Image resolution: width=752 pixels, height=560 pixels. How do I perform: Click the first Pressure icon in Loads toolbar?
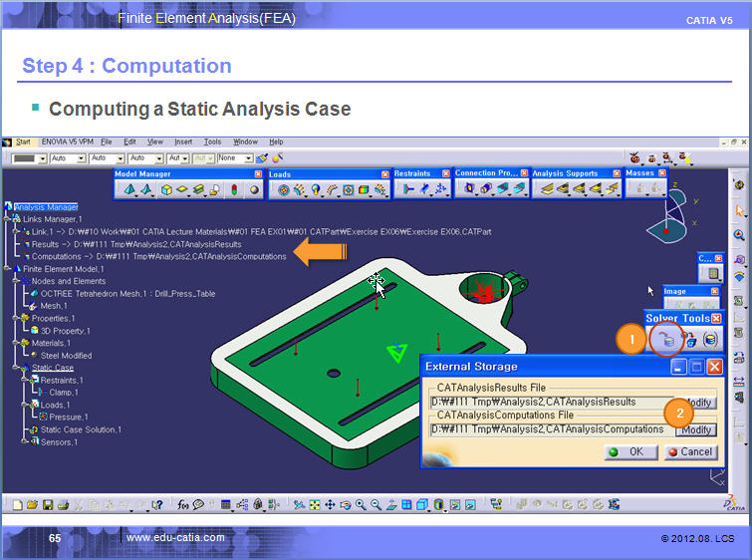point(283,189)
